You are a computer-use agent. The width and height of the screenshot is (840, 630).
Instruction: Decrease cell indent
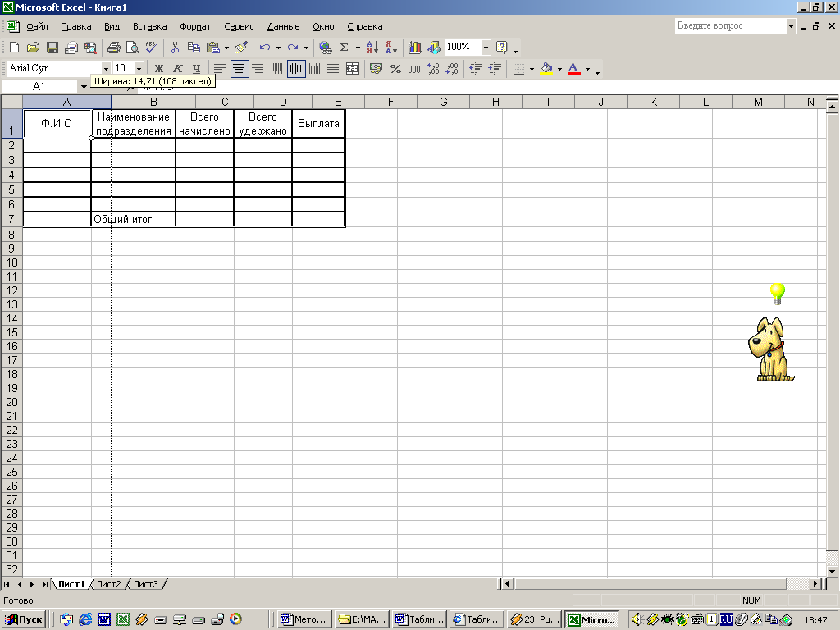476,69
